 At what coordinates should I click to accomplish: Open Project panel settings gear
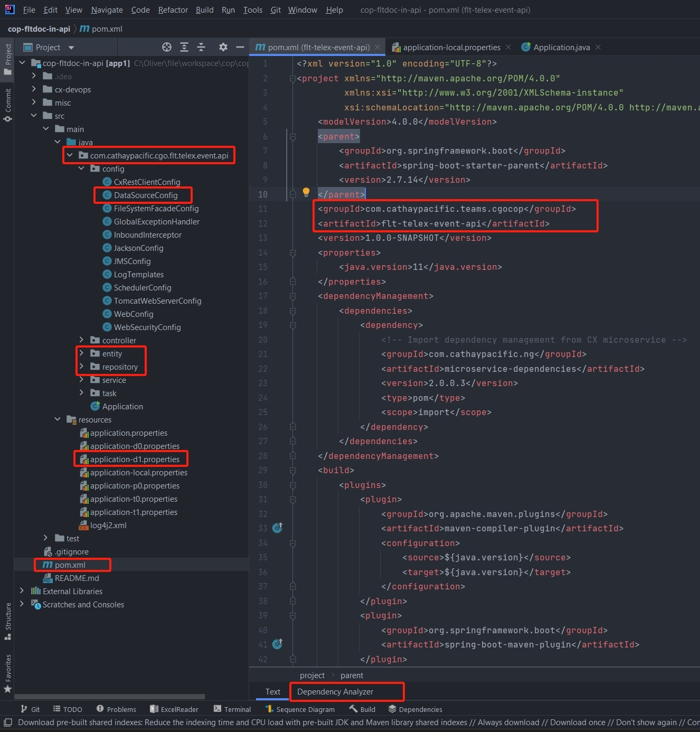point(223,48)
